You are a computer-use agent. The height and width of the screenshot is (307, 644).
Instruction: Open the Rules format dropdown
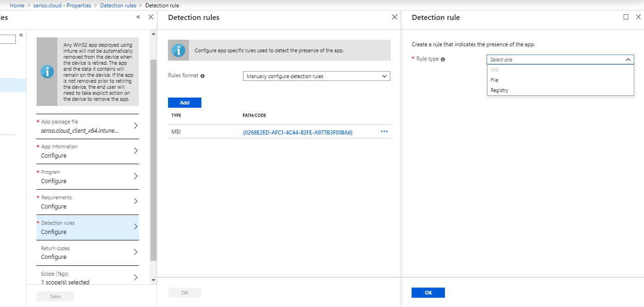pyautogui.click(x=316, y=76)
